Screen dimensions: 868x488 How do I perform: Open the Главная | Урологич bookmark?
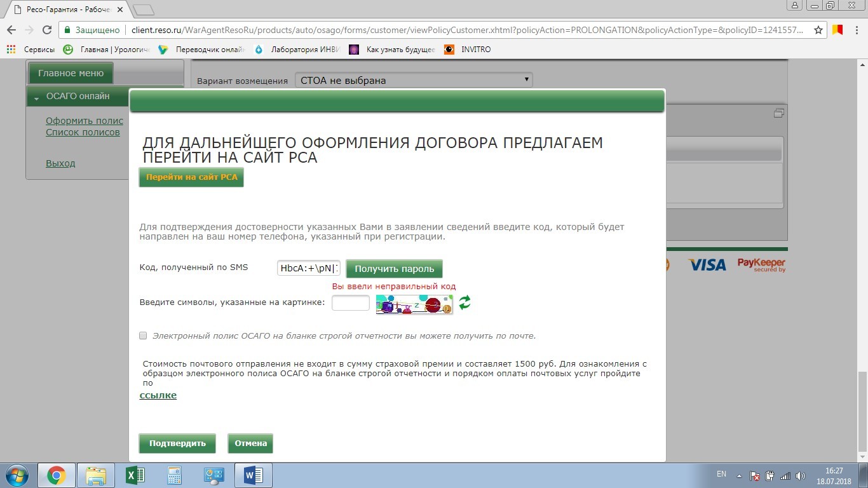point(106,49)
